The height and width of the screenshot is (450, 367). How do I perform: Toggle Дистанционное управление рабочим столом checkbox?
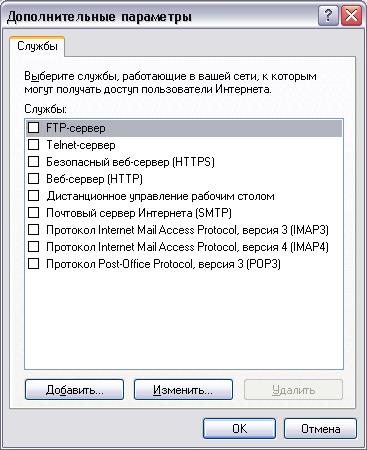click(33, 196)
